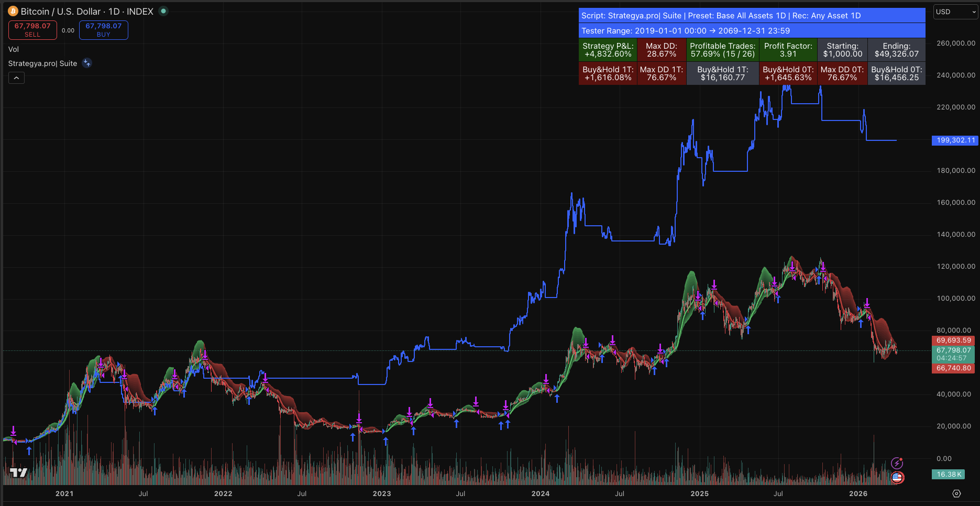This screenshot has height=506, width=980.
Task: Select the Strategya.pro| Suite indicator label
Action: [x=42, y=63]
